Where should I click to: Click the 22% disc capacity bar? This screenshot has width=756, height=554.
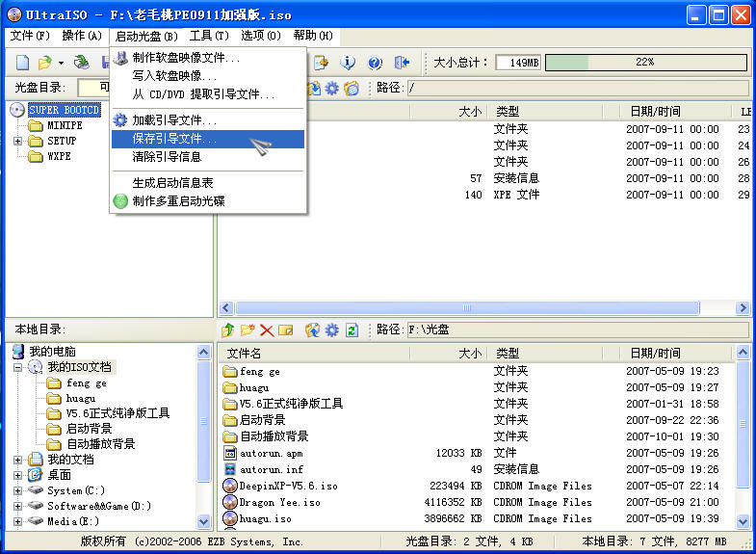[x=645, y=63]
